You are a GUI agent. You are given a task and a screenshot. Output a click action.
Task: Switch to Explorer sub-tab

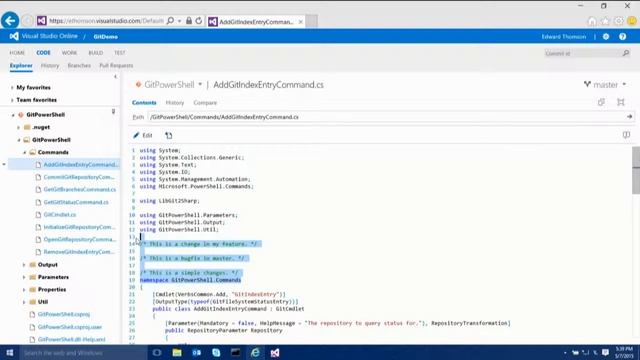[x=21, y=66]
